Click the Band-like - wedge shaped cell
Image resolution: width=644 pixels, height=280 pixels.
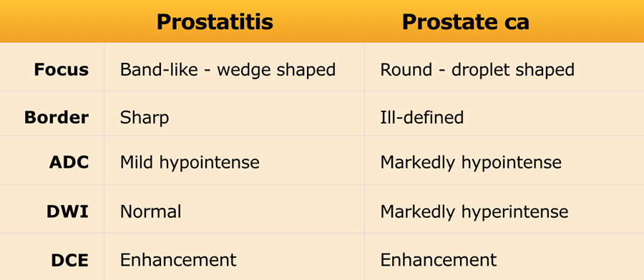(228, 70)
